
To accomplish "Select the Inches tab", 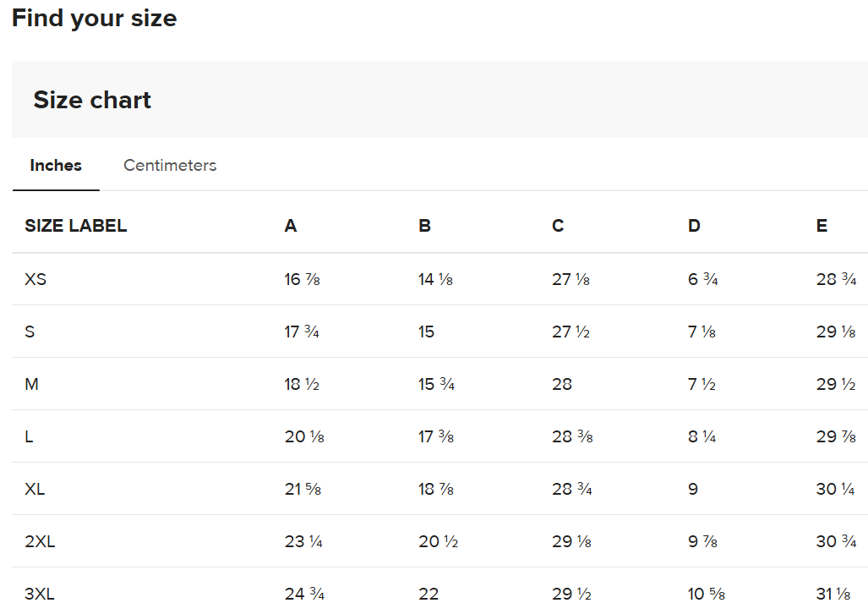I will 56,166.
